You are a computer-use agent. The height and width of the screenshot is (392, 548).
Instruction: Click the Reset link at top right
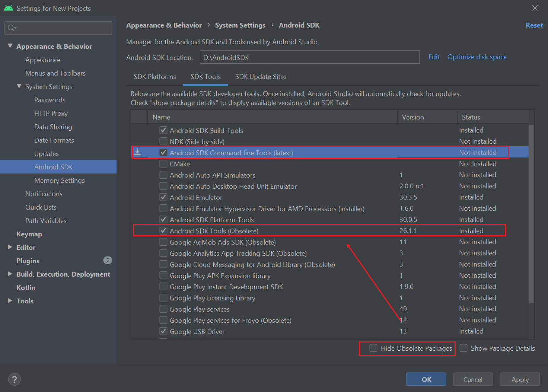click(534, 25)
